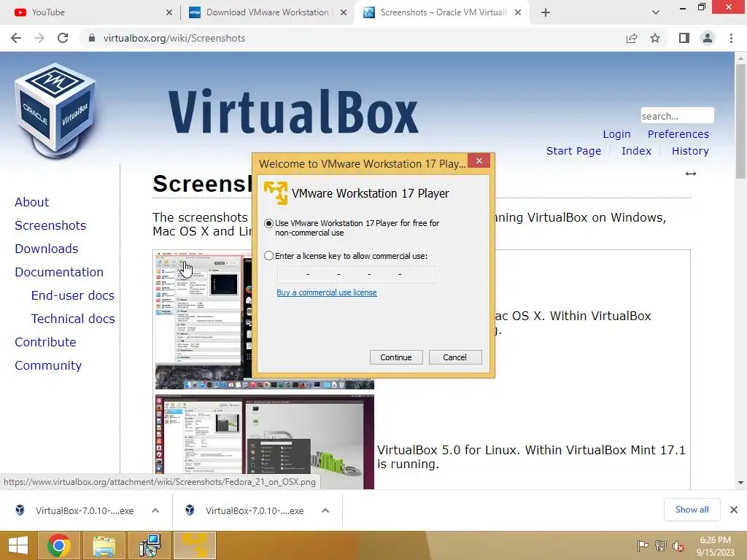This screenshot has height=560, width=747.
Task: Open Contribute sidebar link
Action: pos(45,342)
